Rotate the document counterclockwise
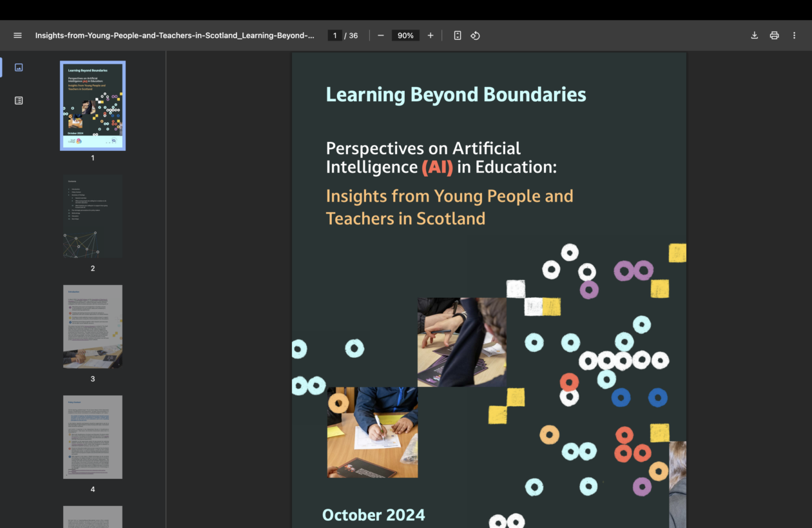The image size is (812, 528). 475,35
